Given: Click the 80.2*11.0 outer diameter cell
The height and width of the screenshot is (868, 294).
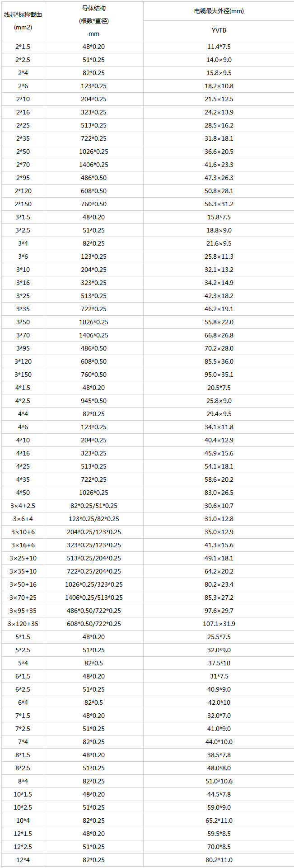Looking at the screenshot, I should click(x=219, y=860).
